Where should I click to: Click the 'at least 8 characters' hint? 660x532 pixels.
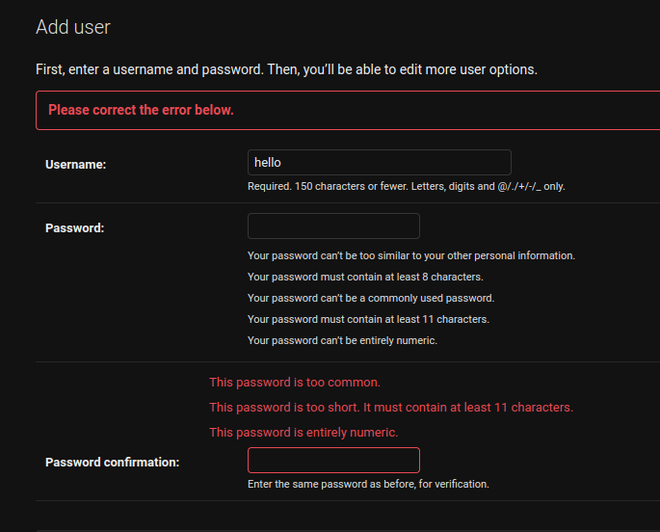365,277
